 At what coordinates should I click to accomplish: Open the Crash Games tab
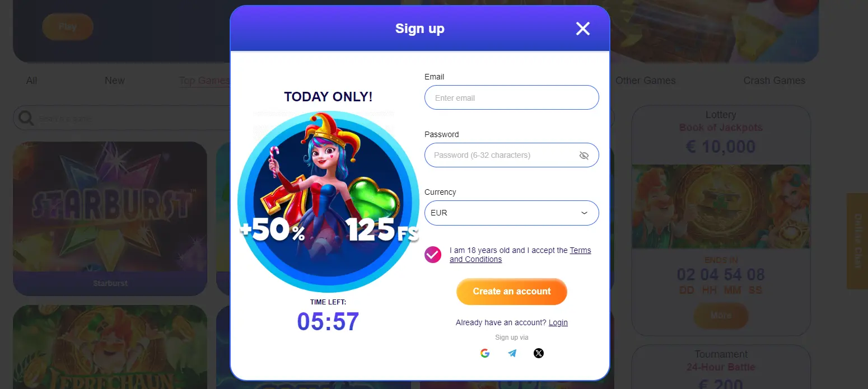point(774,81)
